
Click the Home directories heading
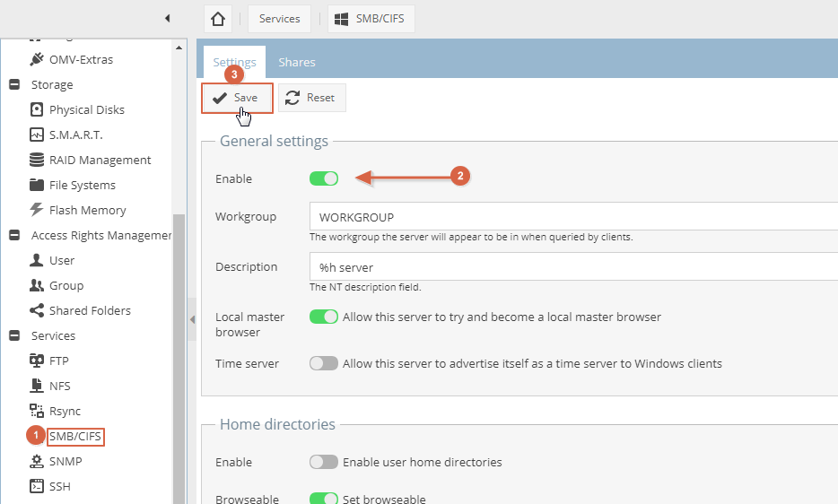click(277, 424)
